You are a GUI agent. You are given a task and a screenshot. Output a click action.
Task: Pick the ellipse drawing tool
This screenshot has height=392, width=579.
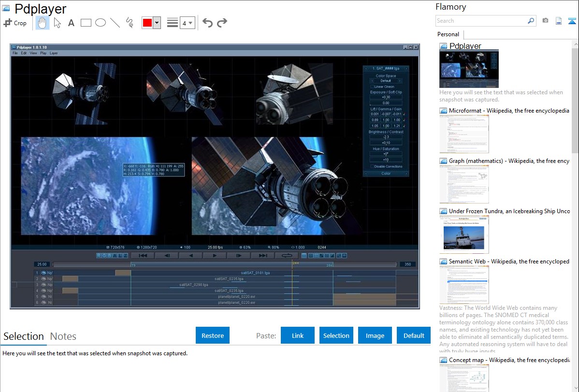click(101, 23)
